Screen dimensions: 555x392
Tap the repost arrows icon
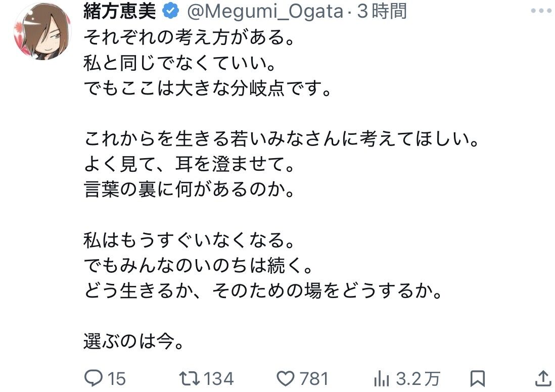click(190, 378)
